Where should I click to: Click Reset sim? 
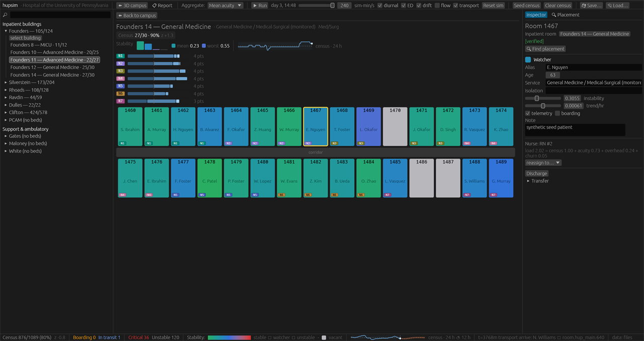(x=493, y=6)
